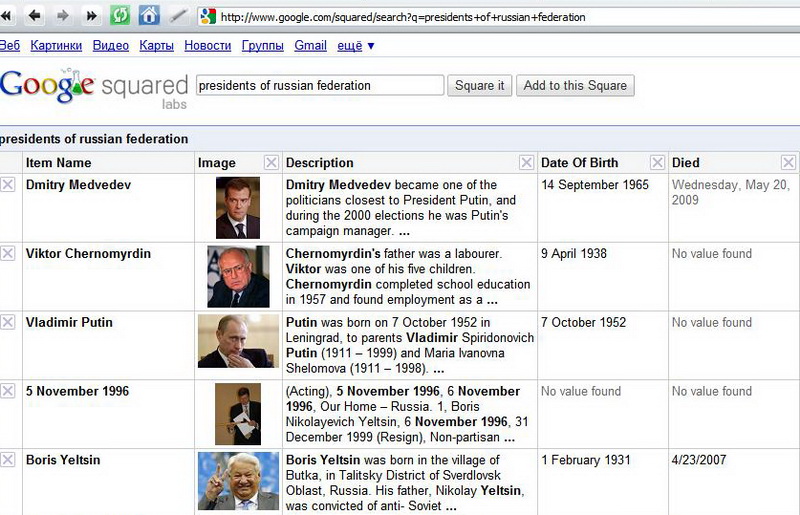
Task: Click the fast-forward double arrow button
Action: tap(91, 16)
